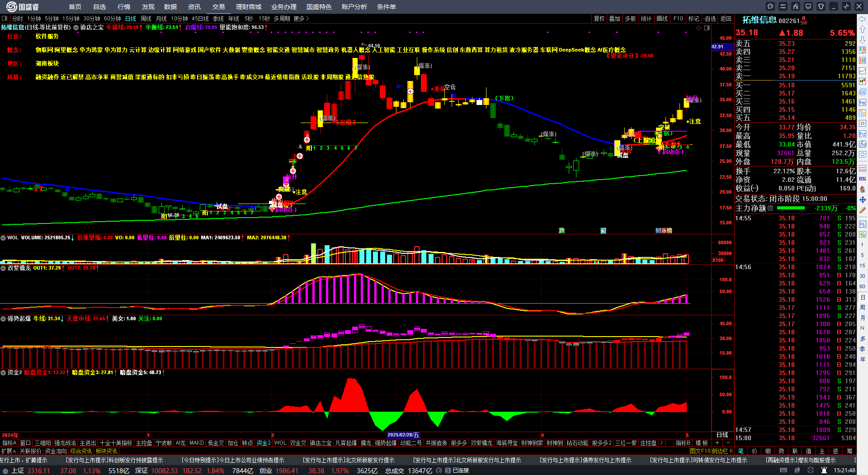Click the blue move arrows sidebar icon
The image size is (868, 475).
pos(863,199)
